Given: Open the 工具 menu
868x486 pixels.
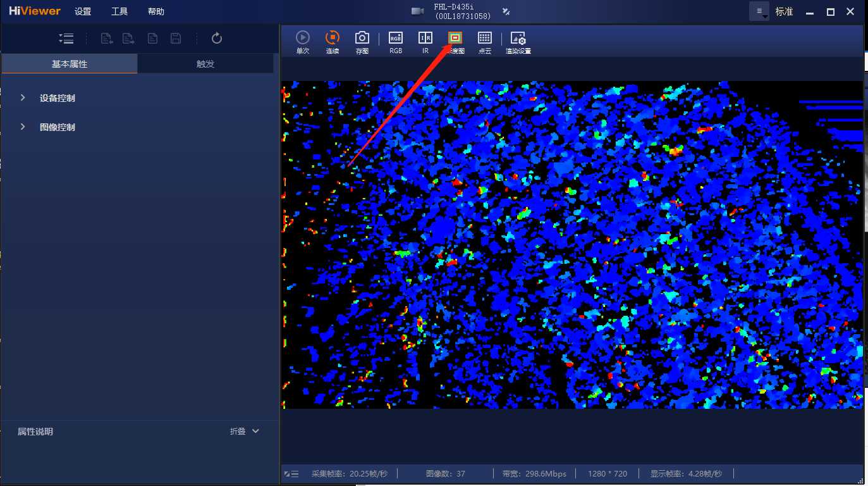Looking at the screenshot, I should 119,11.
